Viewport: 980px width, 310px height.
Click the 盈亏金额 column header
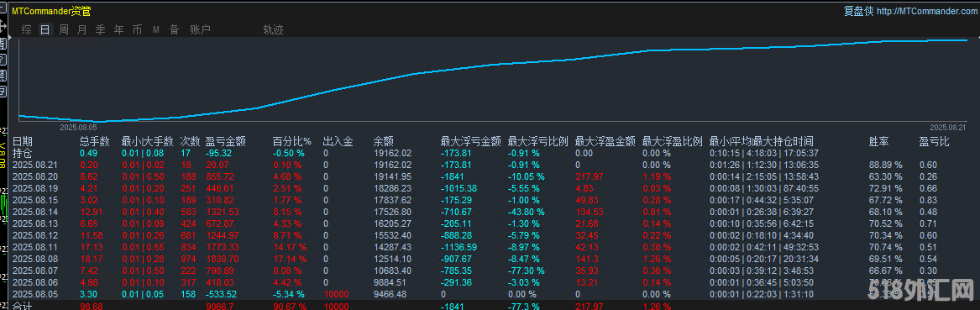pos(225,142)
